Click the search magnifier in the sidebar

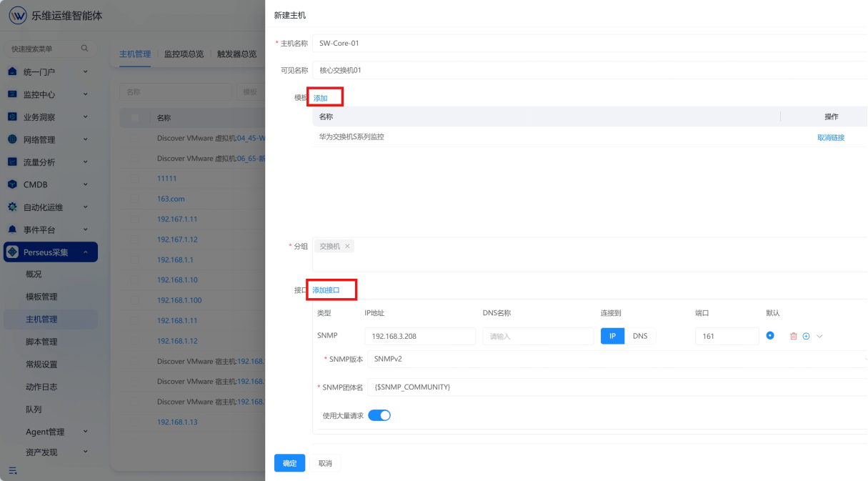coord(84,49)
